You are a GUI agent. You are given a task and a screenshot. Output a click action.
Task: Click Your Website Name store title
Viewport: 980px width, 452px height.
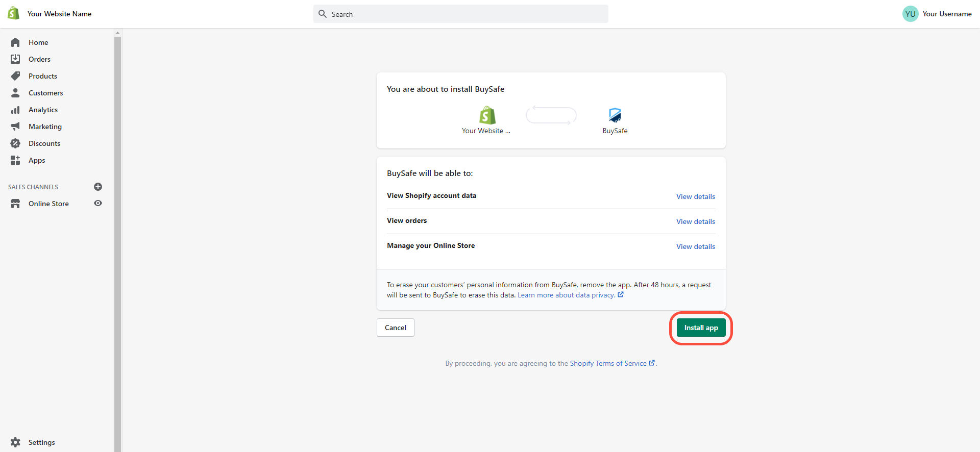pyautogui.click(x=59, y=14)
